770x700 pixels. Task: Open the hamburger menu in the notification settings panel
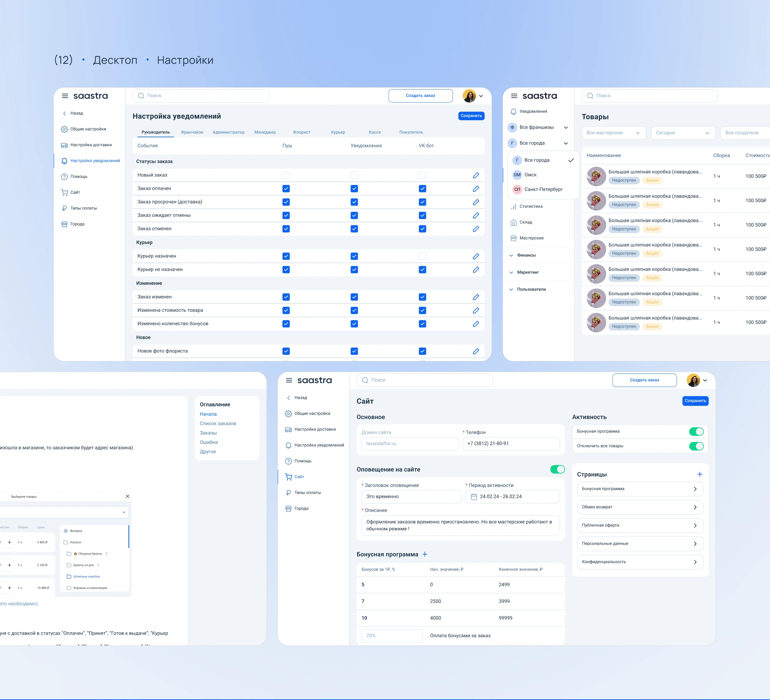65,96
